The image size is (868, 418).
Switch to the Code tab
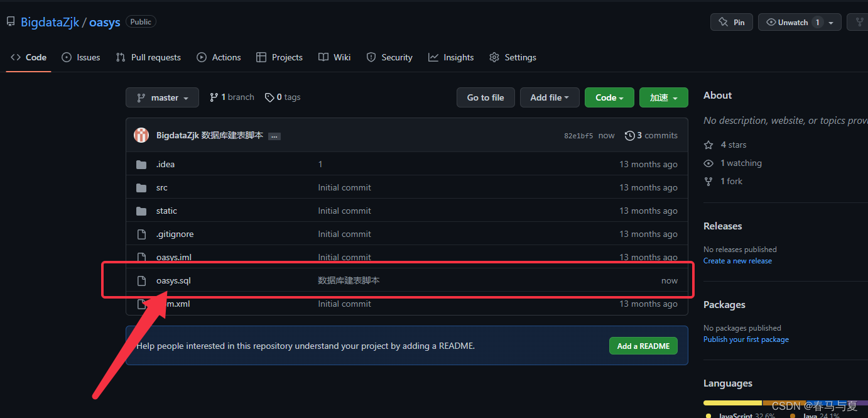pyautogui.click(x=29, y=57)
